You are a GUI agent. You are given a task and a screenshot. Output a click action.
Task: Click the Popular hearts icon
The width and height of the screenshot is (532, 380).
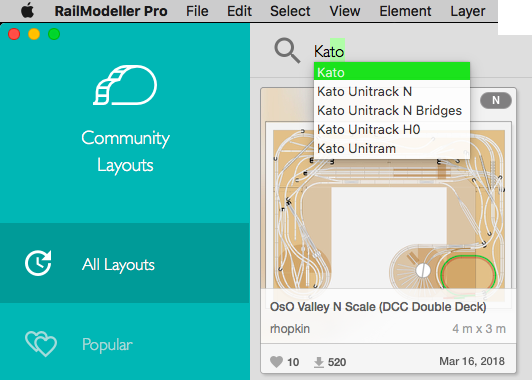click(x=41, y=344)
